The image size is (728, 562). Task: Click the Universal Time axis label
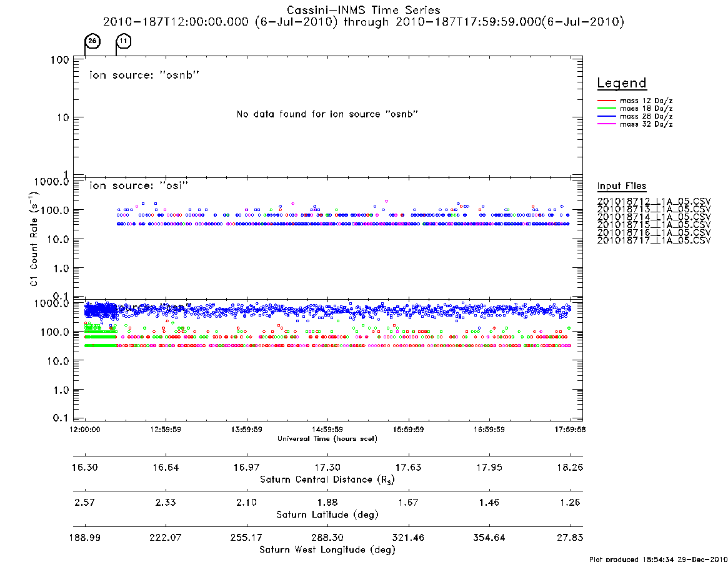coord(327,438)
